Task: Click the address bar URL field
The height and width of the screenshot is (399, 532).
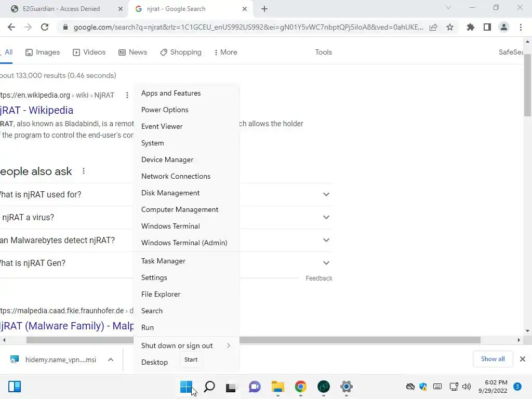Action: (x=248, y=27)
